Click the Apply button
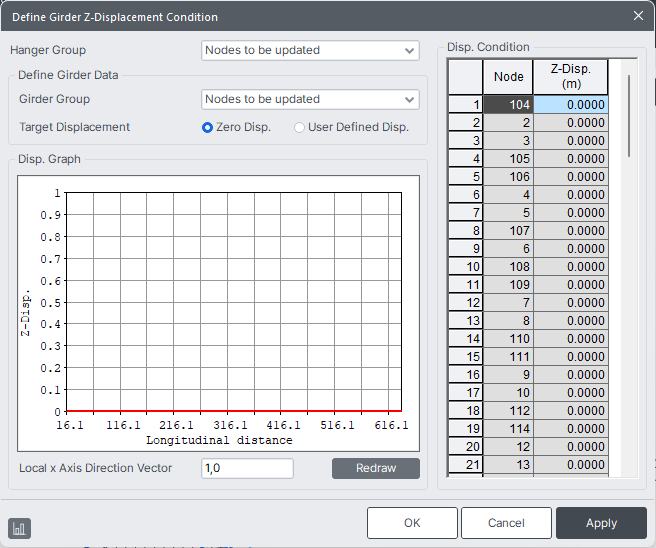Viewport: 656px width, 548px height. pyautogui.click(x=601, y=523)
